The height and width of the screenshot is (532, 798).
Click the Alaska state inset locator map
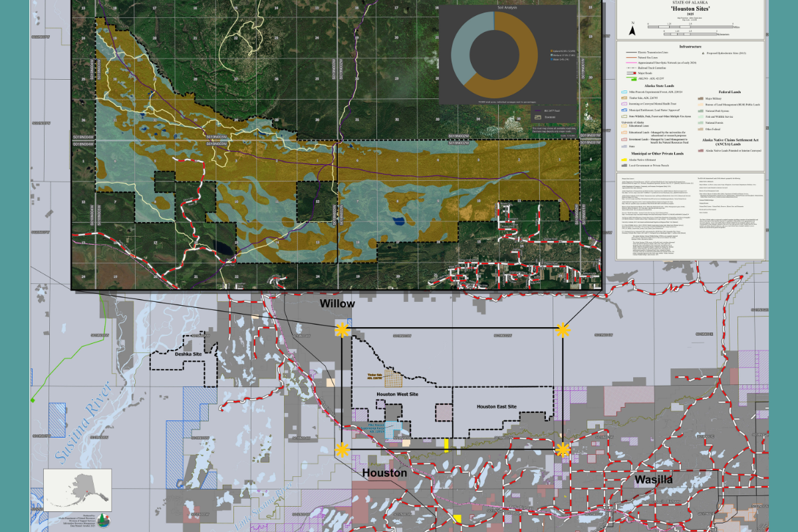[x=77, y=489]
